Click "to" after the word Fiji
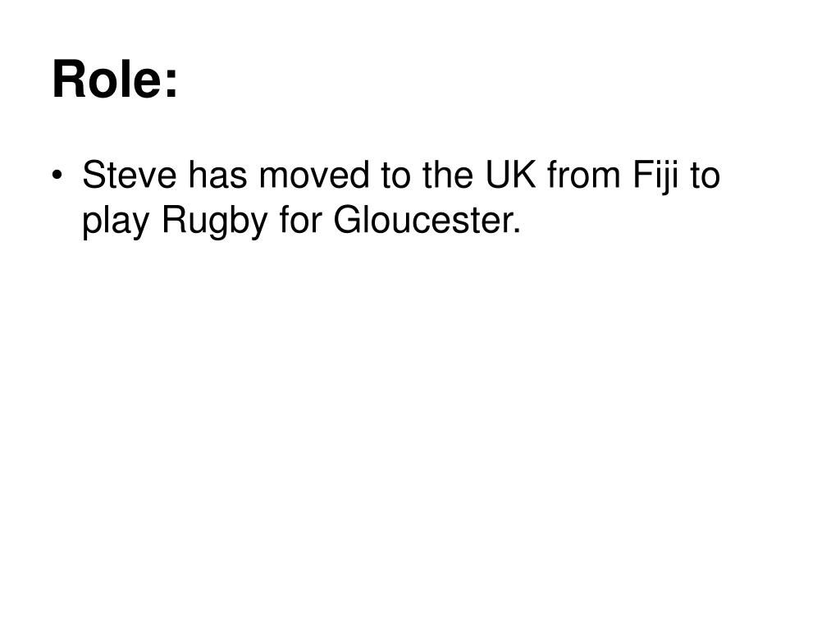The image size is (840, 630). 705,176
